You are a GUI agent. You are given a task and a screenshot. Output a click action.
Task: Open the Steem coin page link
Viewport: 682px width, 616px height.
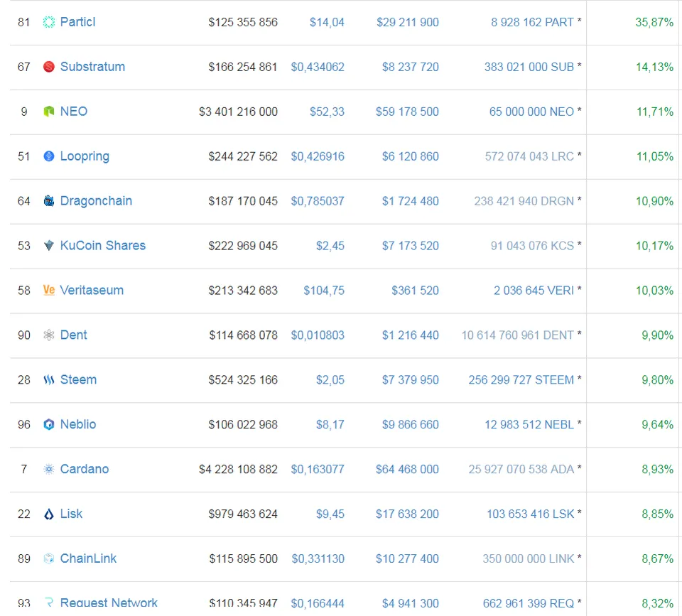click(x=78, y=380)
